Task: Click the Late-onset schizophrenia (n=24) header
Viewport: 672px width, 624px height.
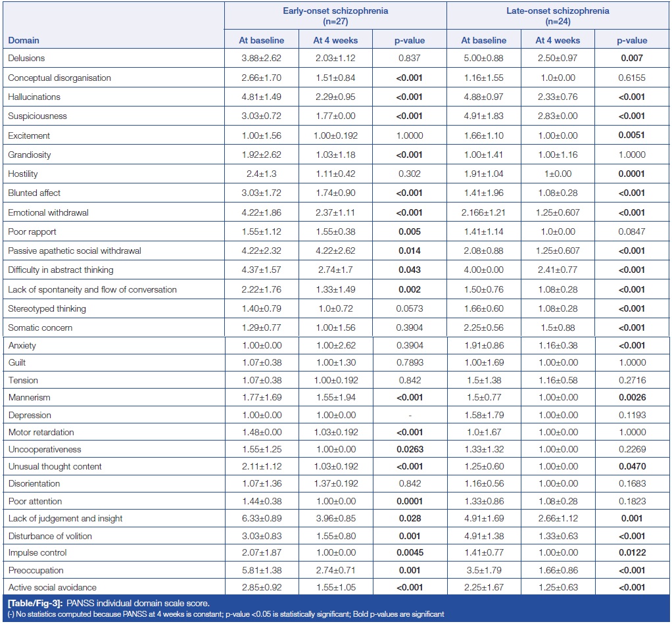Action: 558,15
